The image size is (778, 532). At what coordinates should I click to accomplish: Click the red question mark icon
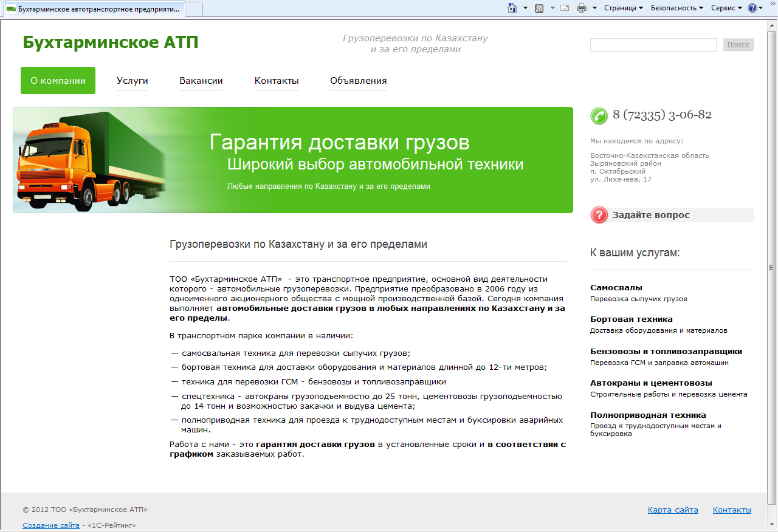(x=599, y=215)
